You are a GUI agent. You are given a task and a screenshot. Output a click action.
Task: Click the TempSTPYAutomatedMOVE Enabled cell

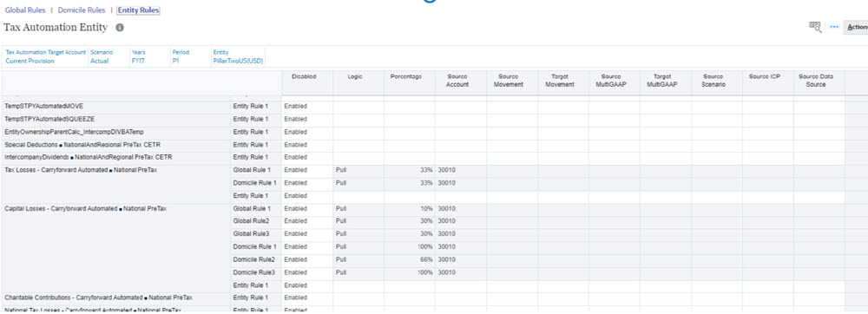pyautogui.click(x=307, y=106)
